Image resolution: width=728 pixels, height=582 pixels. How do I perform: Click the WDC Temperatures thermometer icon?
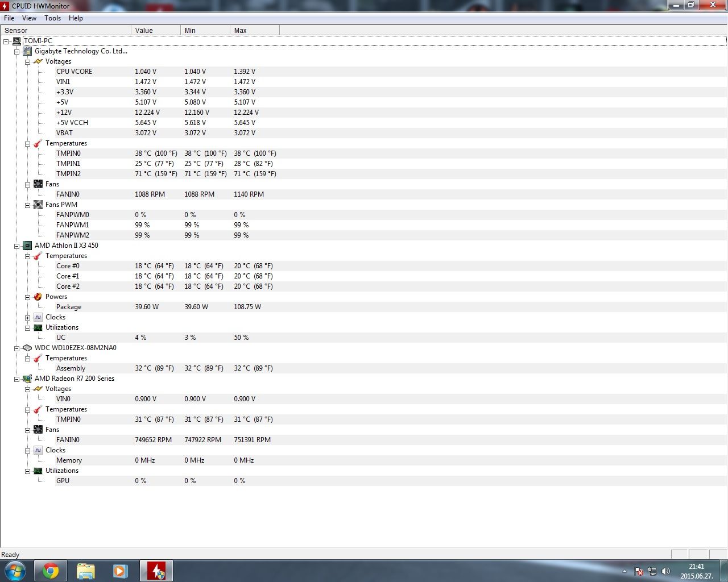tap(38, 358)
